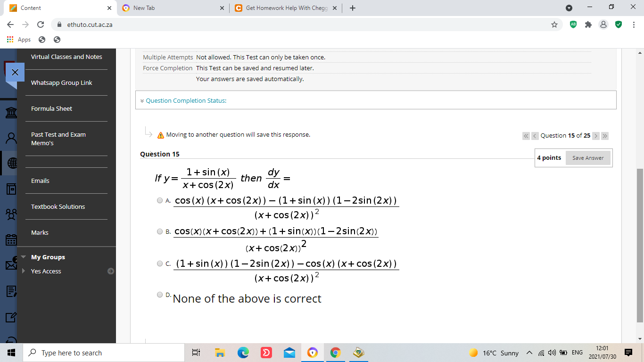This screenshot has height=362, width=644.
Task: Pick option D None of the above
Action: tap(160, 295)
